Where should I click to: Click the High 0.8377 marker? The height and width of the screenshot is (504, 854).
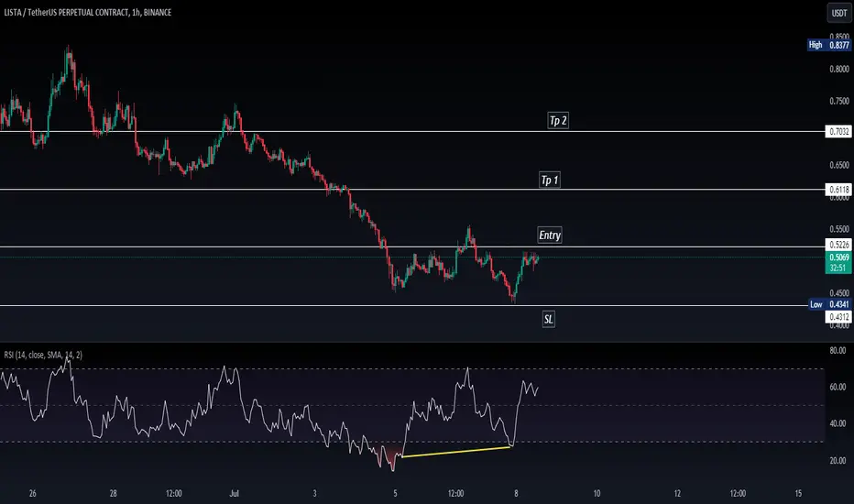[x=829, y=45]
